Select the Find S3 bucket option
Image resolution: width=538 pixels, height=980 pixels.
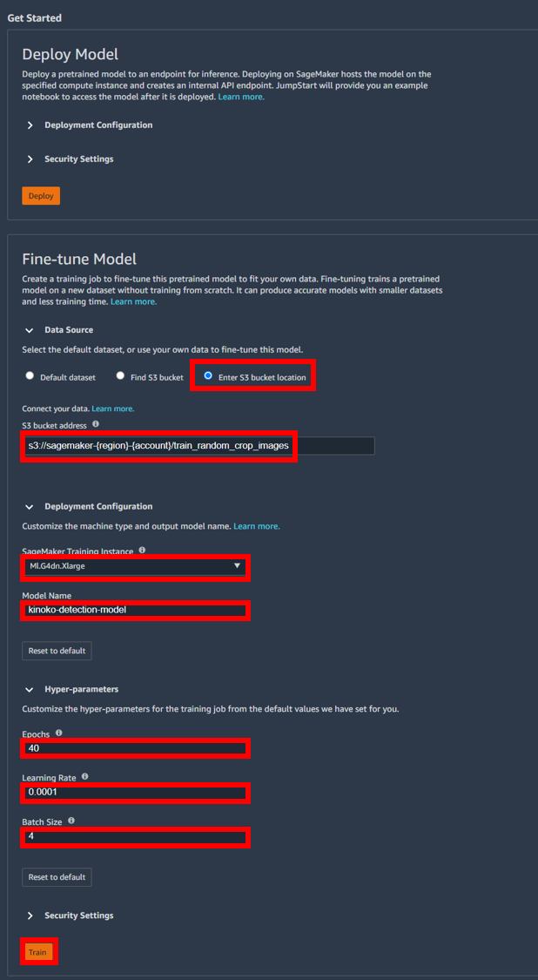120,377
